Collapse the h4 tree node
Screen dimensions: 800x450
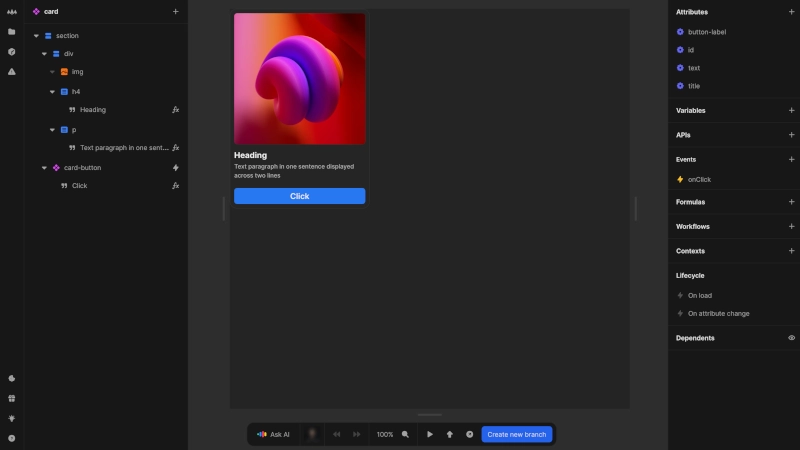(52, 92)
